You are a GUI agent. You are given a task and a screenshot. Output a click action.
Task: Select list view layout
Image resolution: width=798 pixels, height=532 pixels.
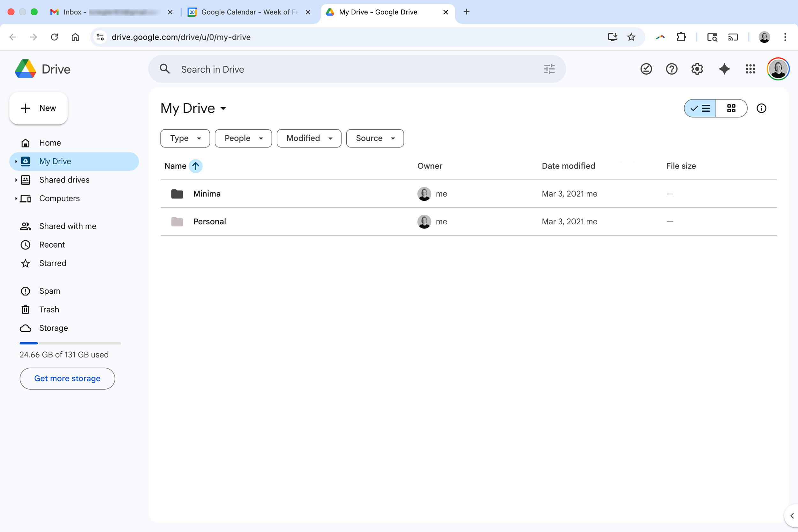click(x=700, y=108)
